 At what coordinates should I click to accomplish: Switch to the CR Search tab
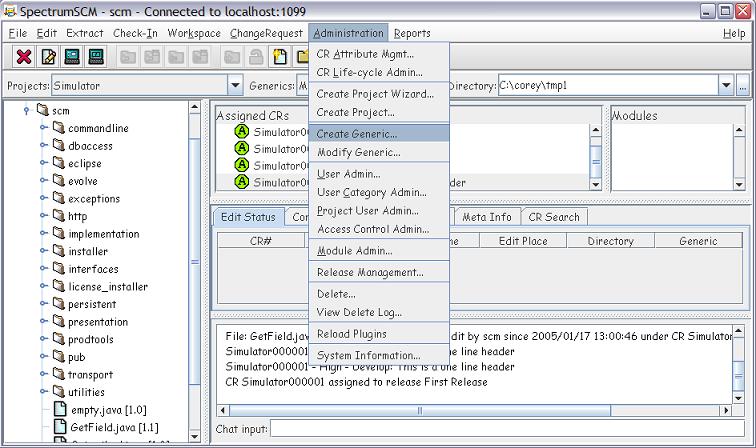click(554, 217)
